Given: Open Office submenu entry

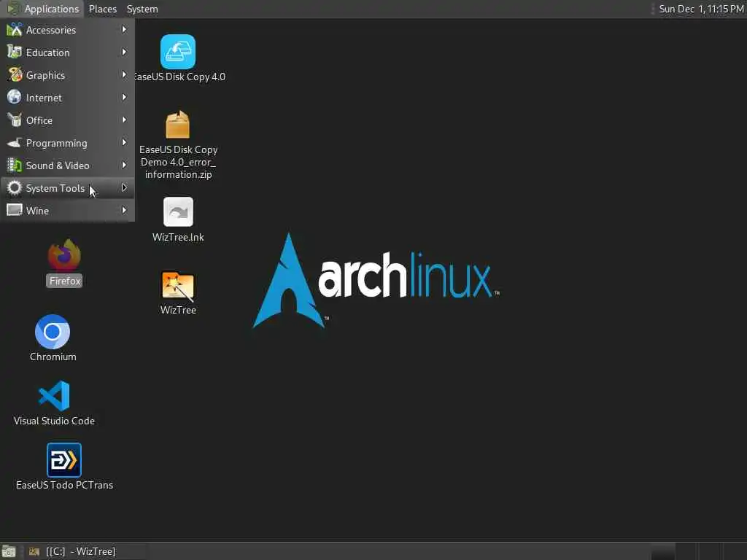Looking at the screenshot, I should [68, 120].
